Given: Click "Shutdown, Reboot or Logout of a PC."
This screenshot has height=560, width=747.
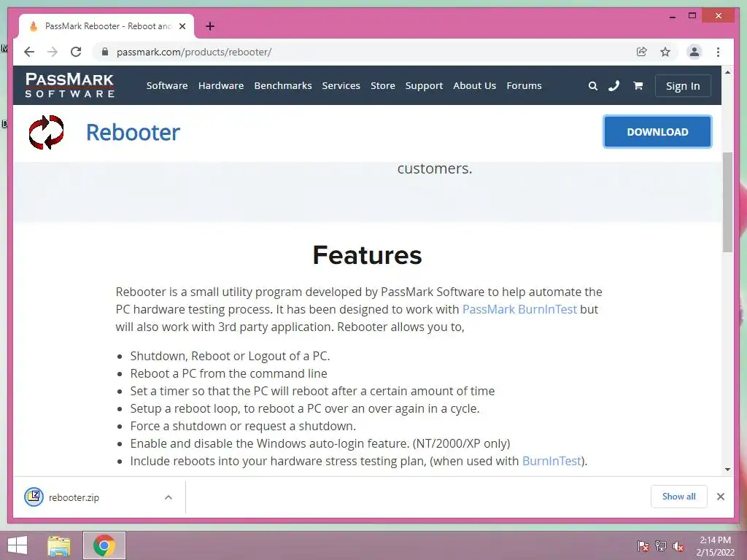Looking at the screenshot, I should tap(230, 356).
